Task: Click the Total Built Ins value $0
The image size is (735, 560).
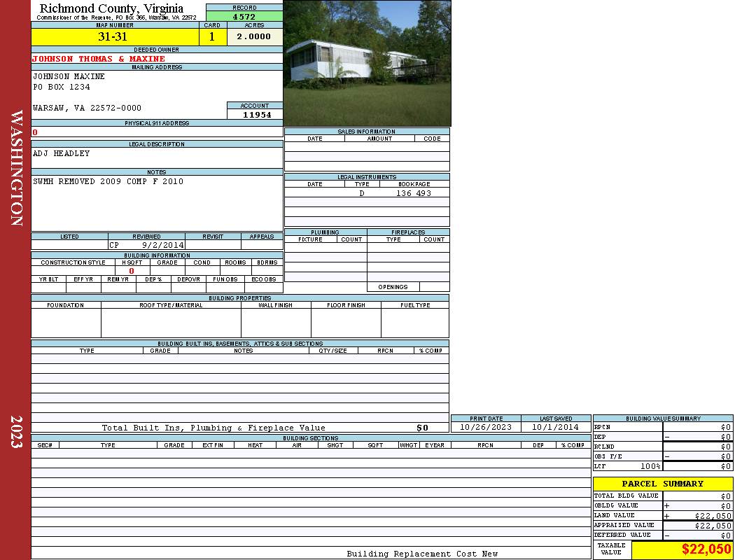Action: pos(422,428)
